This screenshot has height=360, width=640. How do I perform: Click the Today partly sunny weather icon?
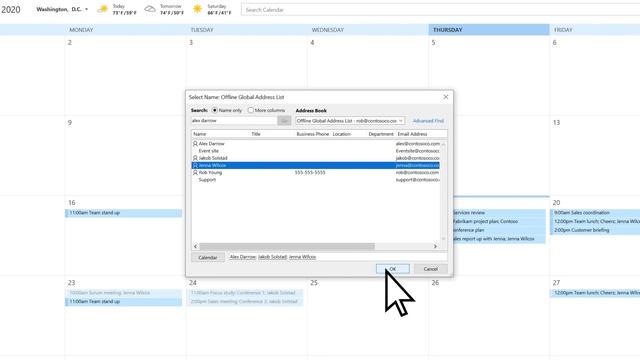(103, 9)
